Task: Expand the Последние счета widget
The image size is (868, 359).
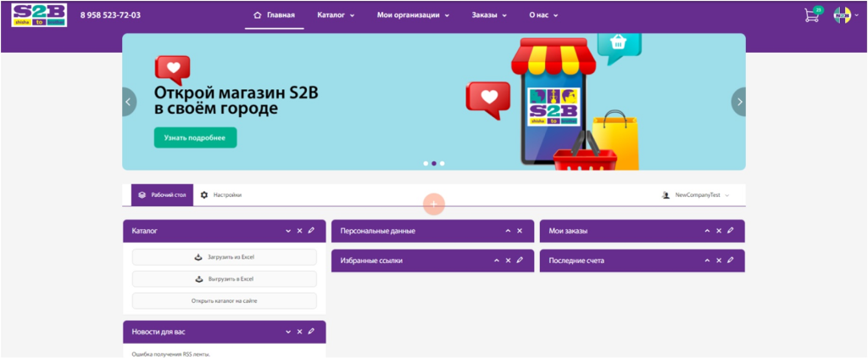Action: pyautogui.click(x=707, y=261)
